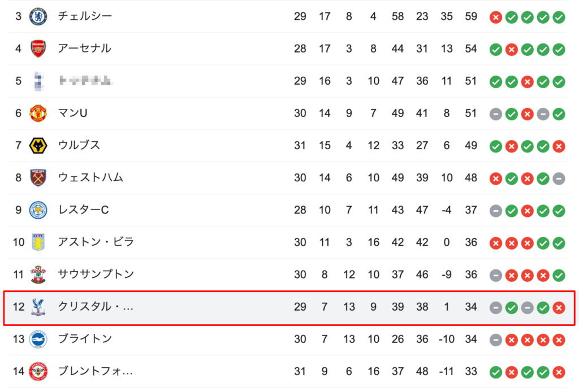Click the Manchester United crest
This screenshot has height=392, width=579.
point(38,113)
